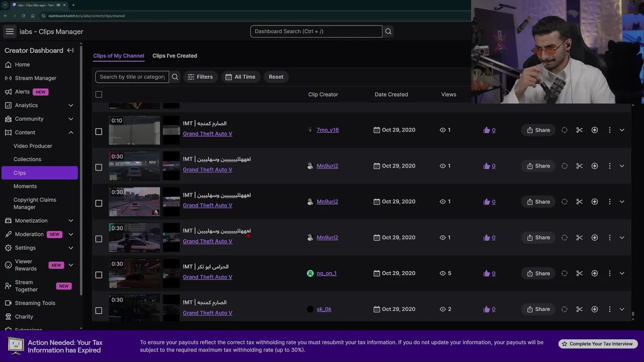Click the Streaming Tools icon in sidebar
The image size is (644, 362).
click(8, 303)
